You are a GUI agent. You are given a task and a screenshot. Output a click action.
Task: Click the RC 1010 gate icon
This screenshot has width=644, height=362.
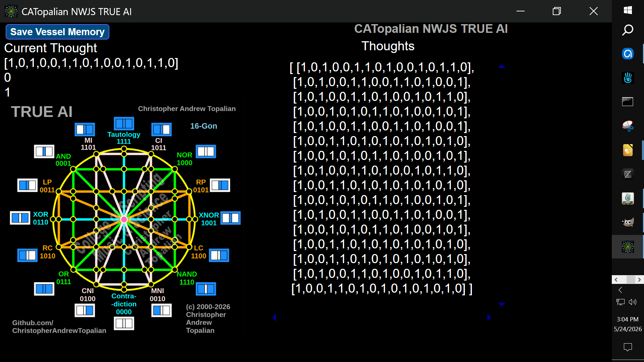click(x=28, y=255)
